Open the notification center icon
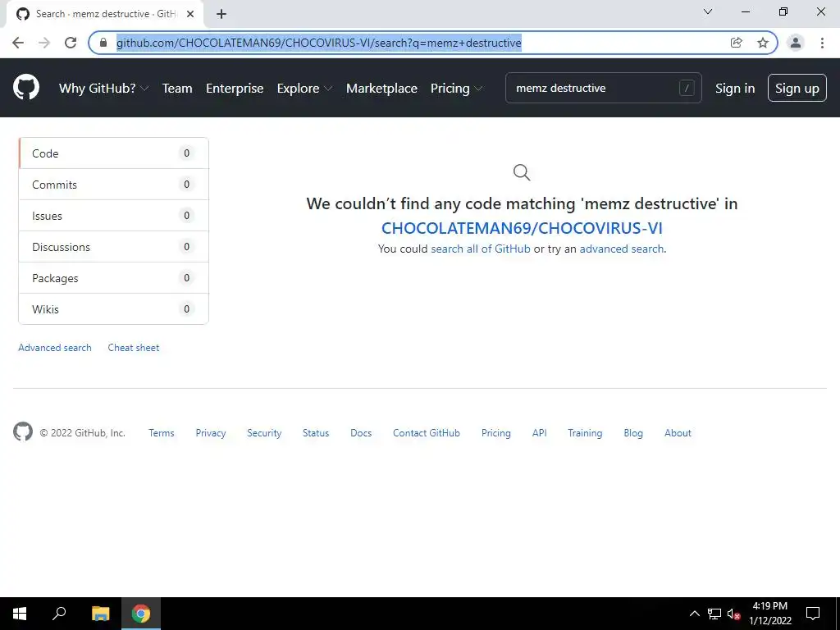 click(x=813, y=614)
